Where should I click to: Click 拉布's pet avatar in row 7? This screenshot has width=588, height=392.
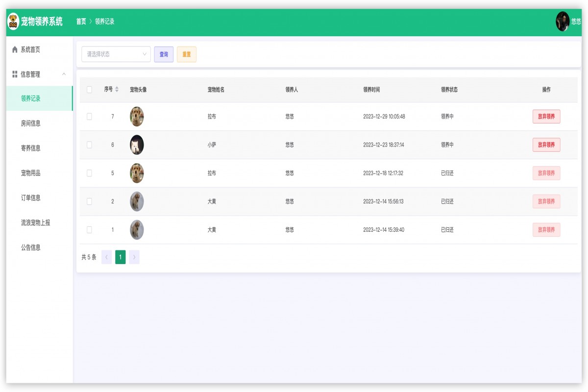pos(136,116)
